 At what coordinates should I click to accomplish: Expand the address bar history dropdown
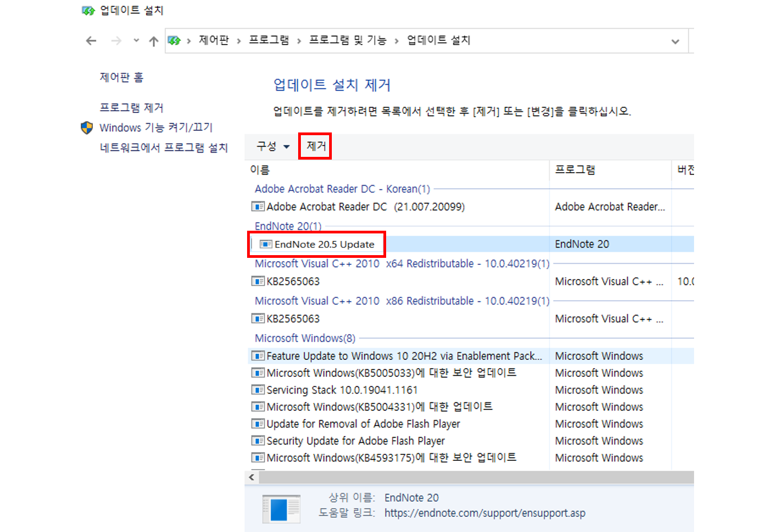[675, 41]
